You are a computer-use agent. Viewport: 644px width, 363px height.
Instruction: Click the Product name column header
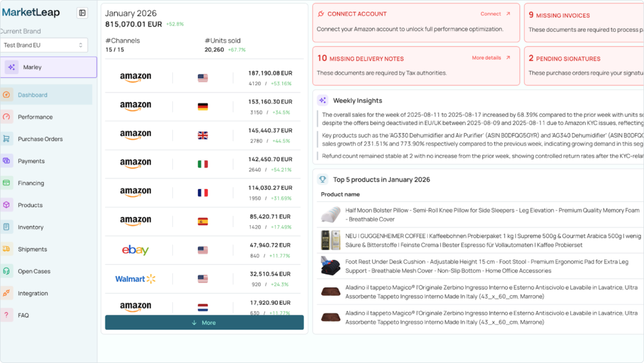tap(340, 194)
